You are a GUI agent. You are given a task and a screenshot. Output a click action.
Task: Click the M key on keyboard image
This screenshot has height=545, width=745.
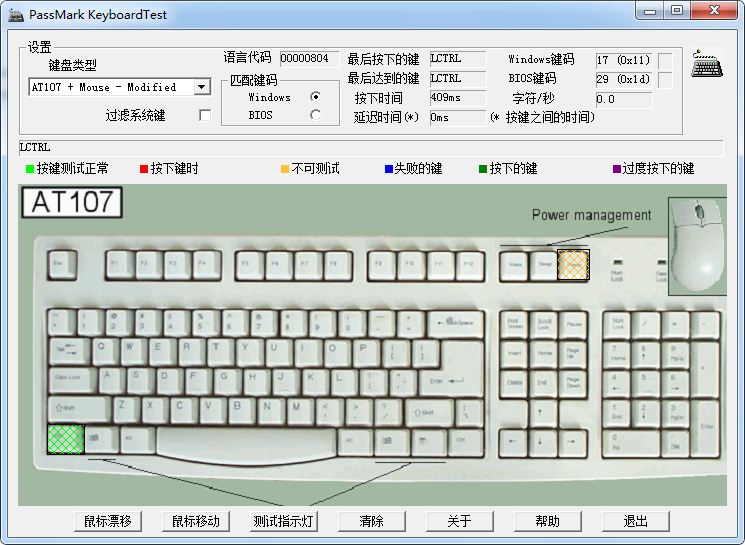[x=300, y=410]
